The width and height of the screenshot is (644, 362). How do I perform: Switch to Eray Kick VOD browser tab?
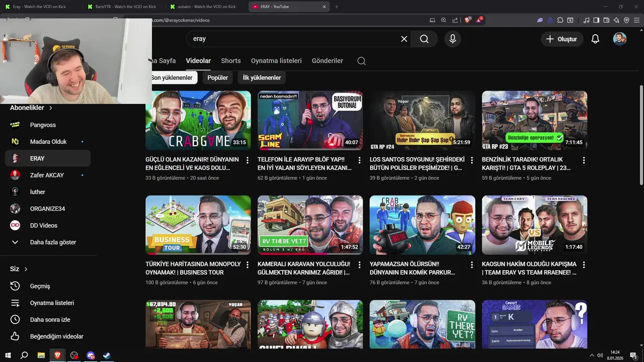pyautogui.click(x=40, y=7)
